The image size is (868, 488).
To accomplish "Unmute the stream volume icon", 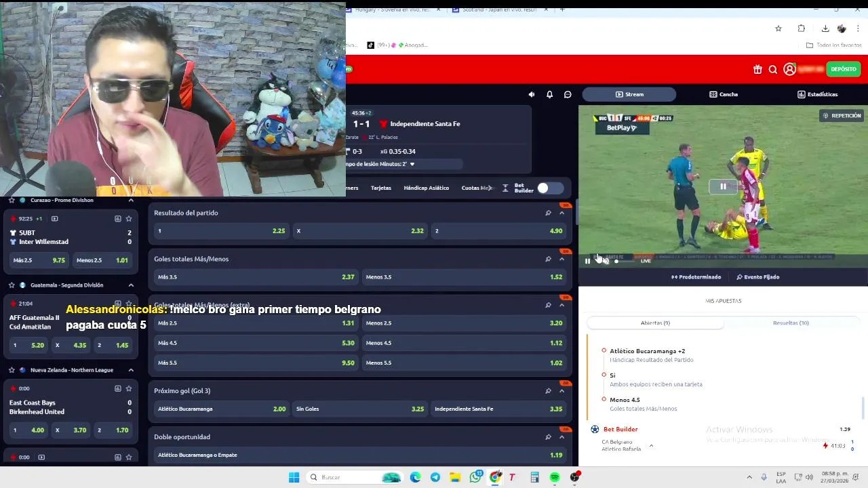I will click(x=605, y=261).
